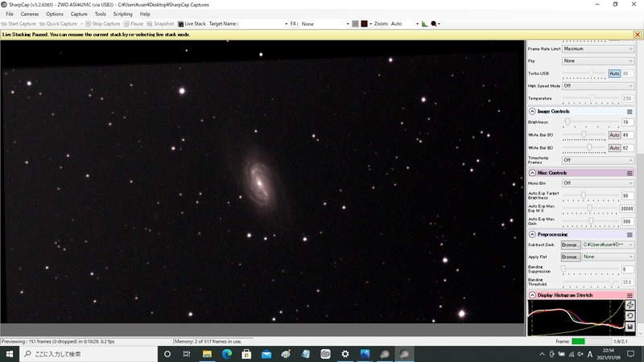Viewport: 644px width, 362px height.
Task: Click Browse for Subtract Dark
Action: 571,245
